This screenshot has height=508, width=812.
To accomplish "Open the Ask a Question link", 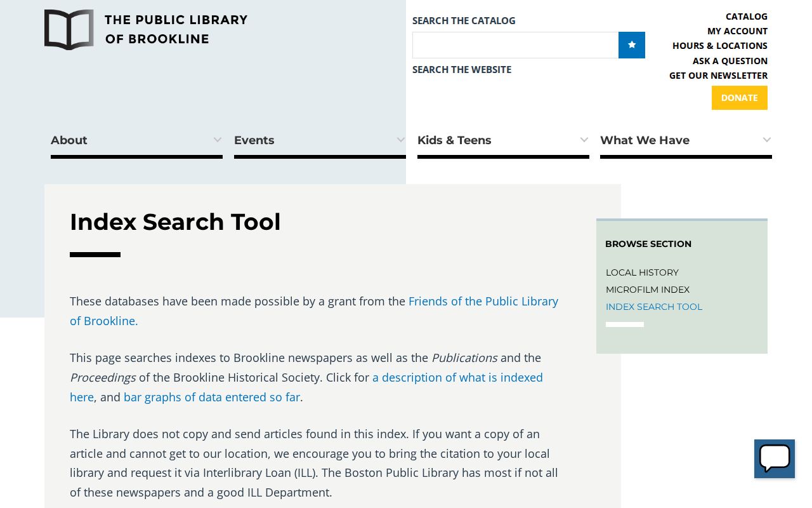I will (730, 61).
